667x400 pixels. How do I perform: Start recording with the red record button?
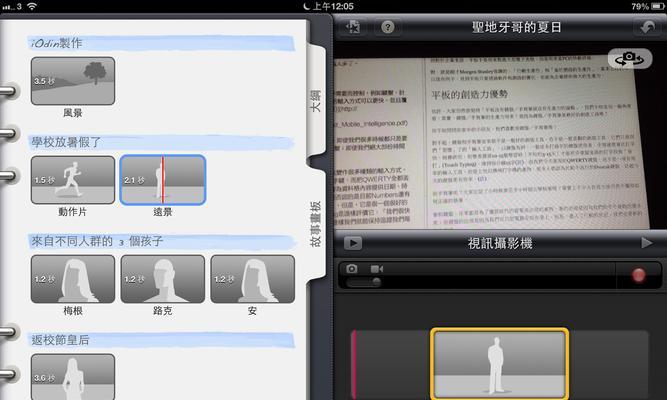coord(638,275)
